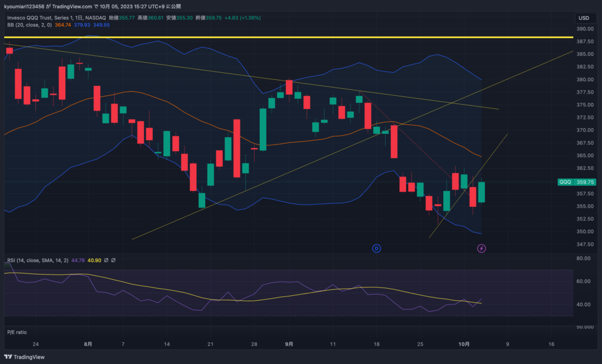Click the purple lightning earnings marker icon
The height and width of the screenshot is (364, 602).
[481, 248]
